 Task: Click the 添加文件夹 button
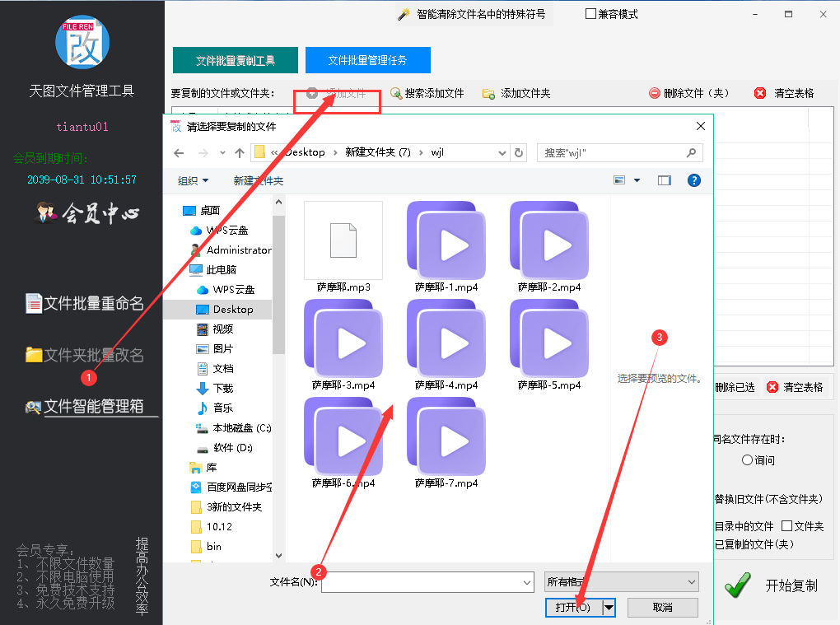516,94
